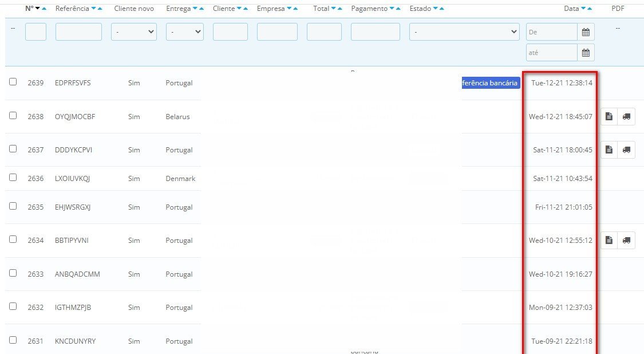Viewport: 644px width, 354px height.
Task: Click the 'ferência bancária' status badge
Action: tap(491, 83)
